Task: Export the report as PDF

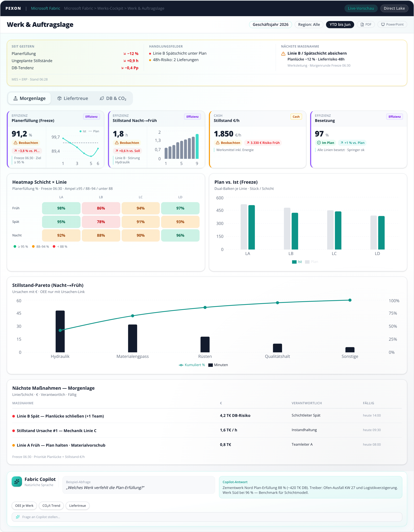Action: [x=366, y=25]
